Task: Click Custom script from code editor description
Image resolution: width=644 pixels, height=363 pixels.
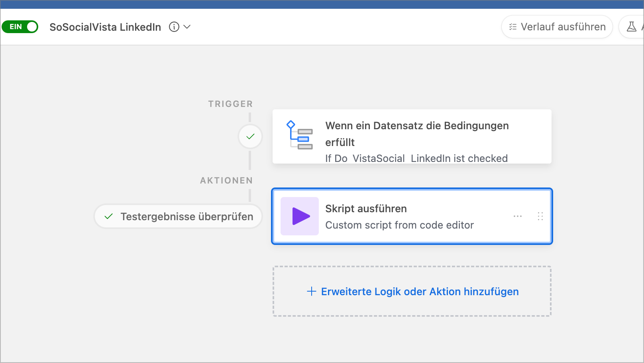Action: pos(399,225)
